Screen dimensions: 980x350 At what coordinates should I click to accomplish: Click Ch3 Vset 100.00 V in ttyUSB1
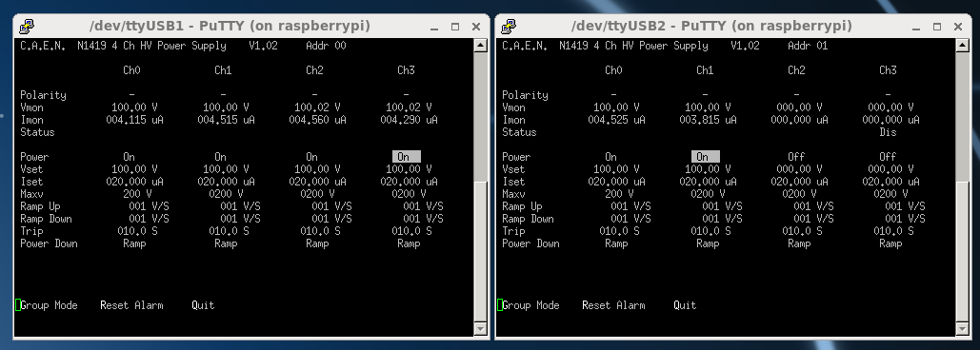coord(409,169)
